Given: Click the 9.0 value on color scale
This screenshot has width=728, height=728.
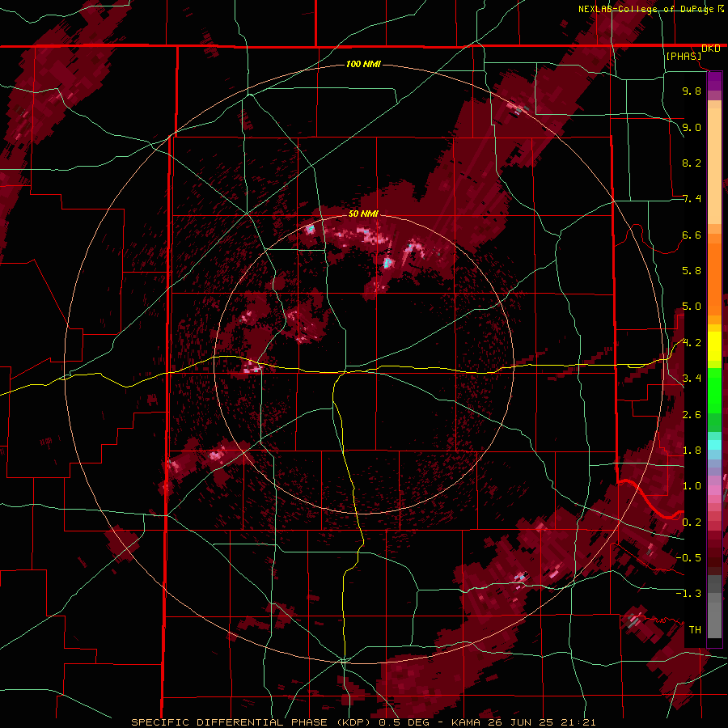Looking at the screenshot, I should (692, 127).
